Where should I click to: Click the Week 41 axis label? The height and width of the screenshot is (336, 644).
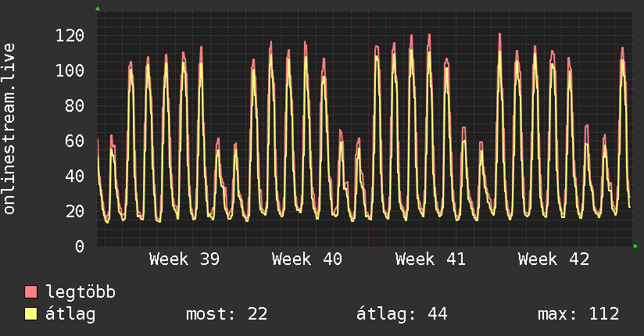click(x=431, y=259)
